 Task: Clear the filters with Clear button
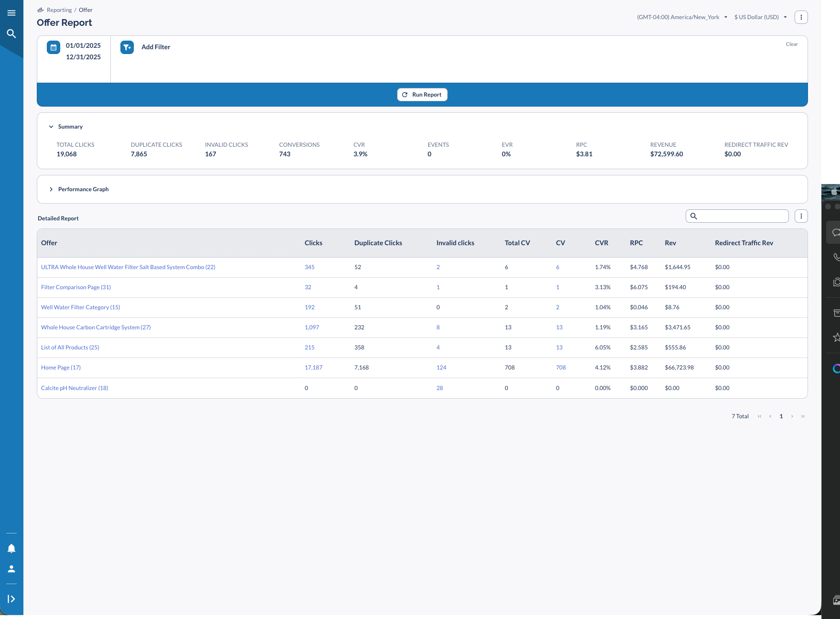pyautogui.click(x=791, y=44)
